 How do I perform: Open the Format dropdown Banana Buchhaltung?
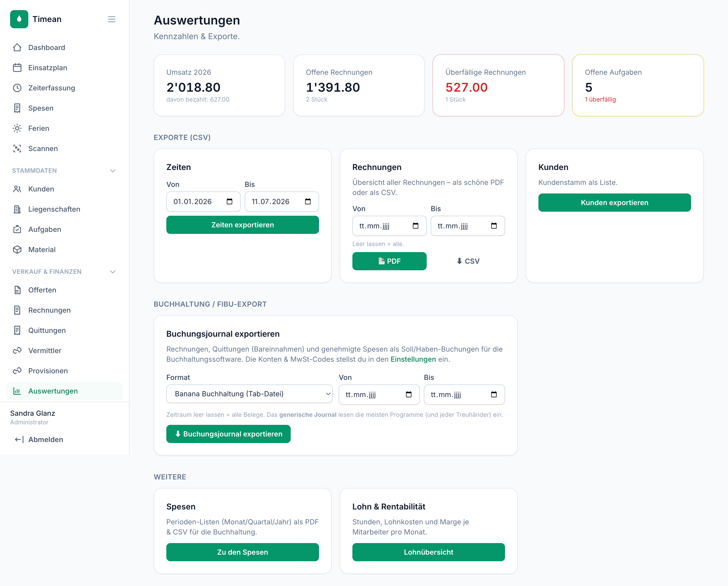click(249, 394)
